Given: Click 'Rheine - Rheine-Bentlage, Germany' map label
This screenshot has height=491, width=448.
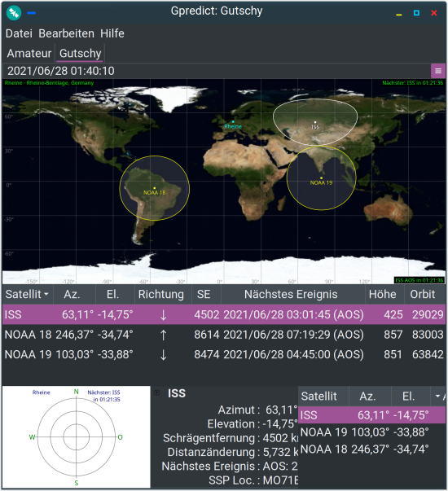Looking at the screenshot, I should pyautogui.click(x=49, y=83).
